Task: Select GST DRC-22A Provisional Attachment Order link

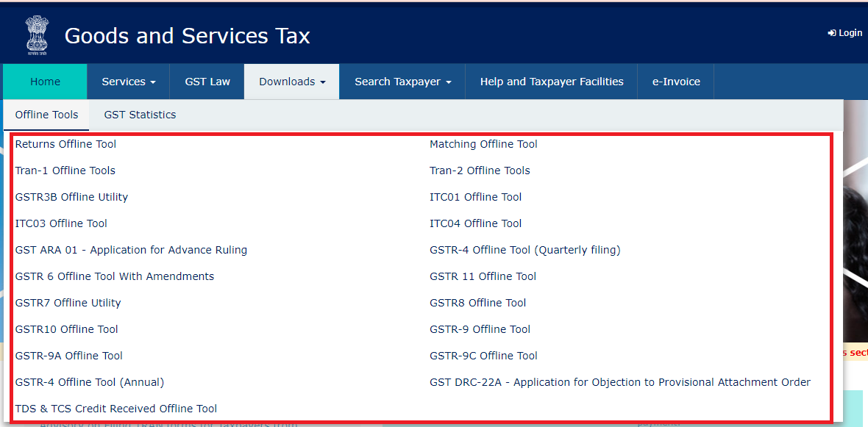Action: (620, 381)
